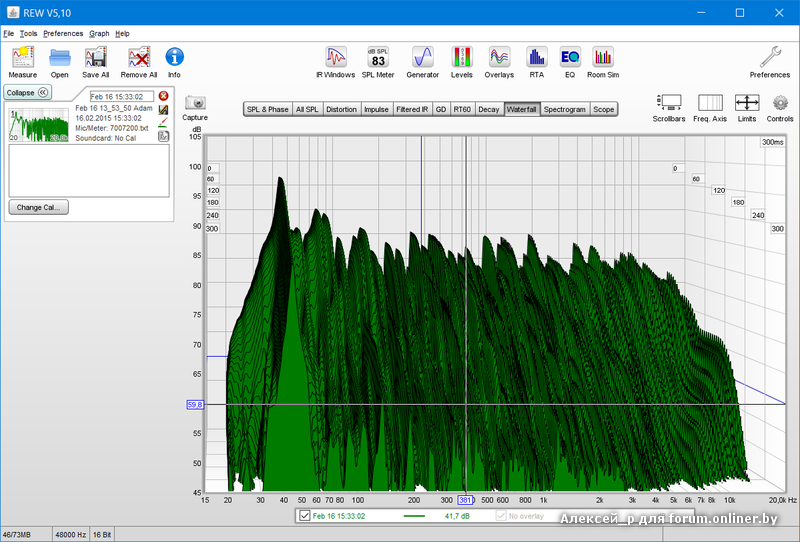This screenshot has height=542, width=800.
Task: Toggle the Freq. Axis mode
Action: tap(711, 103)
